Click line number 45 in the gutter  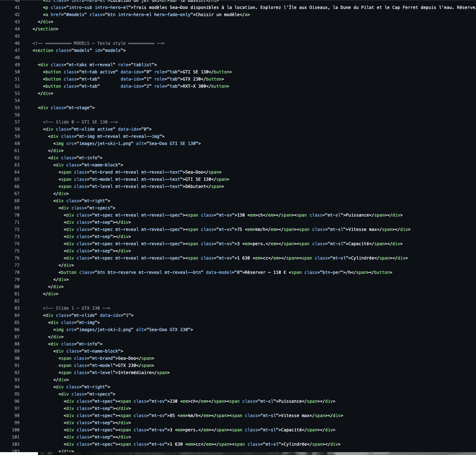click(17, 36)
